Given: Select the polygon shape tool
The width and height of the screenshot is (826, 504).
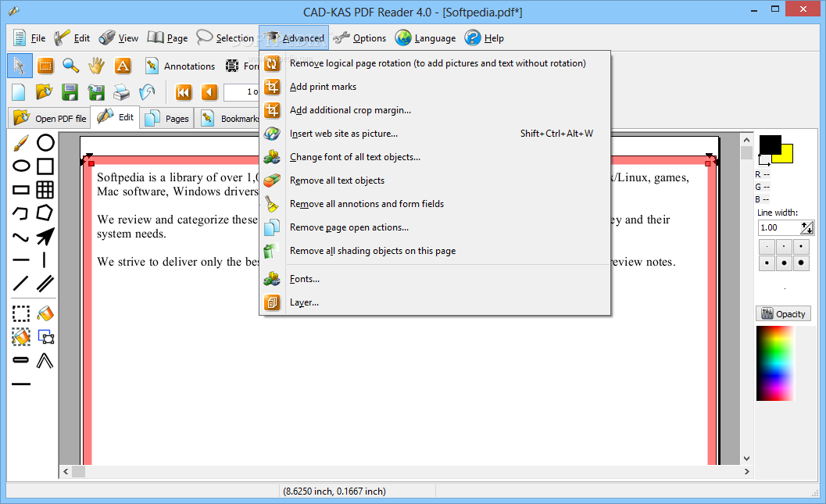Looking at the screenshot, I should (x=45, y=213).
